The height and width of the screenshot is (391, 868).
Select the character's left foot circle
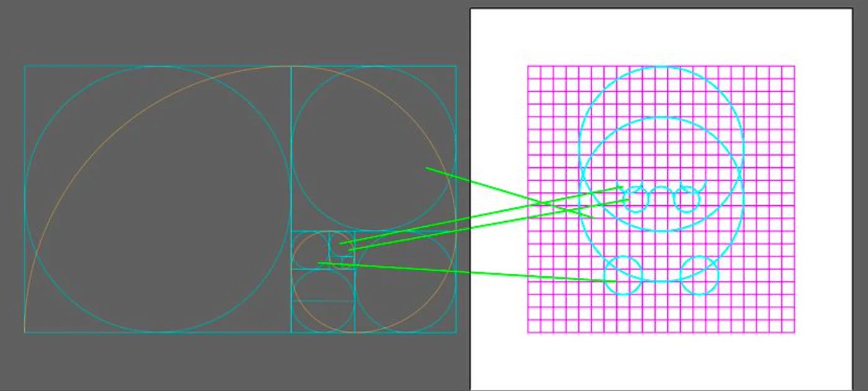(x=623, y=275)
